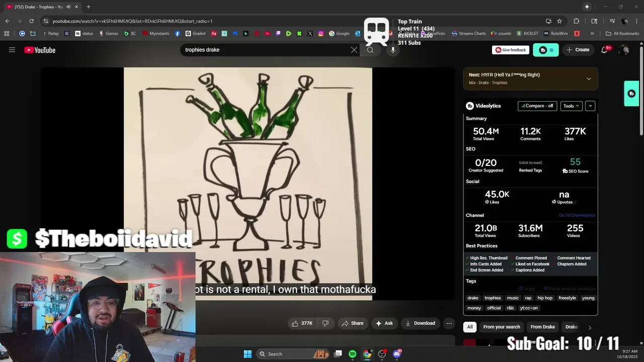Reload the page in Chrome
This screenshot has width=644, height=362.
coord(31,21)
